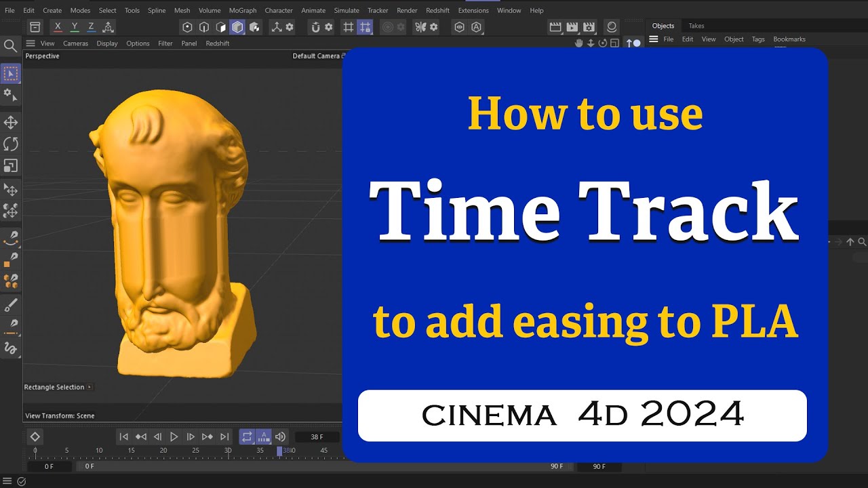Select the Rectangle Selection tool icon
The width and height of the screenshot is (868, 488).
[10, 73]
